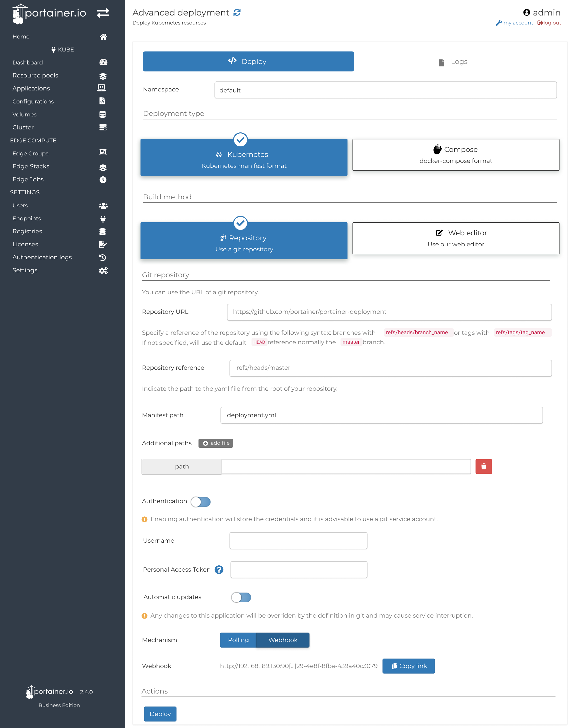Screen dimensions: 575x728
Task: Click the Users group icon
Action: point(103,206)
